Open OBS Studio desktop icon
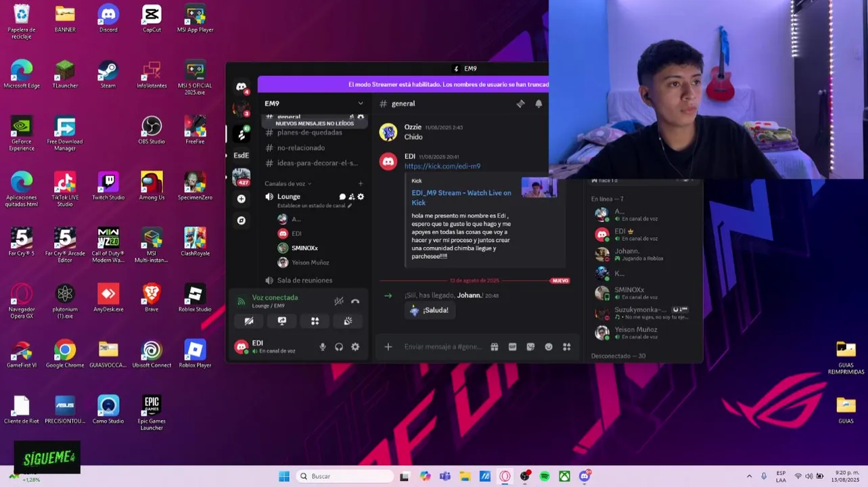Image resolution: width=868 pixels, height=487 pixels. coord(152,131)
